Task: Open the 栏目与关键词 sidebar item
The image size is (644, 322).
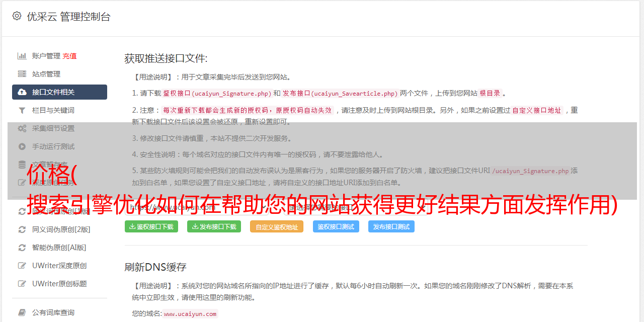Action: [59, 110]
